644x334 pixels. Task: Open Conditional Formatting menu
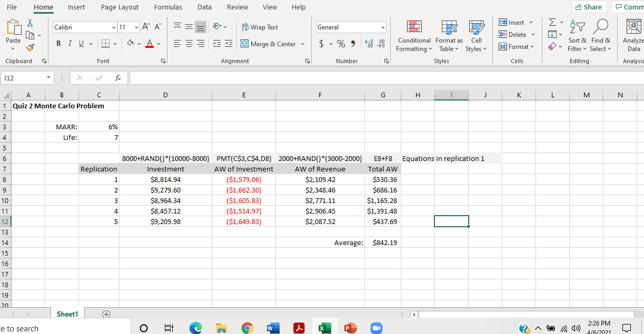coord(414,36)
